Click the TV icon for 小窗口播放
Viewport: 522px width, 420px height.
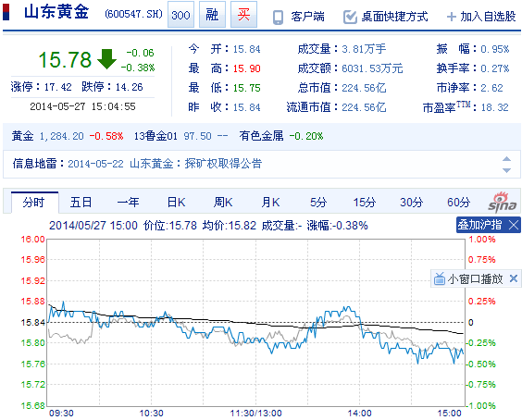coord(440,278)
